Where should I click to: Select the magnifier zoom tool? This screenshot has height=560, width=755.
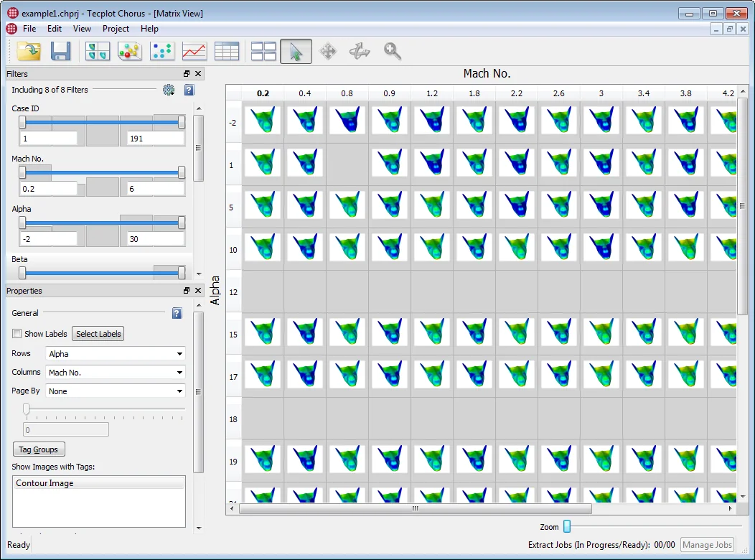coord(393,51)
